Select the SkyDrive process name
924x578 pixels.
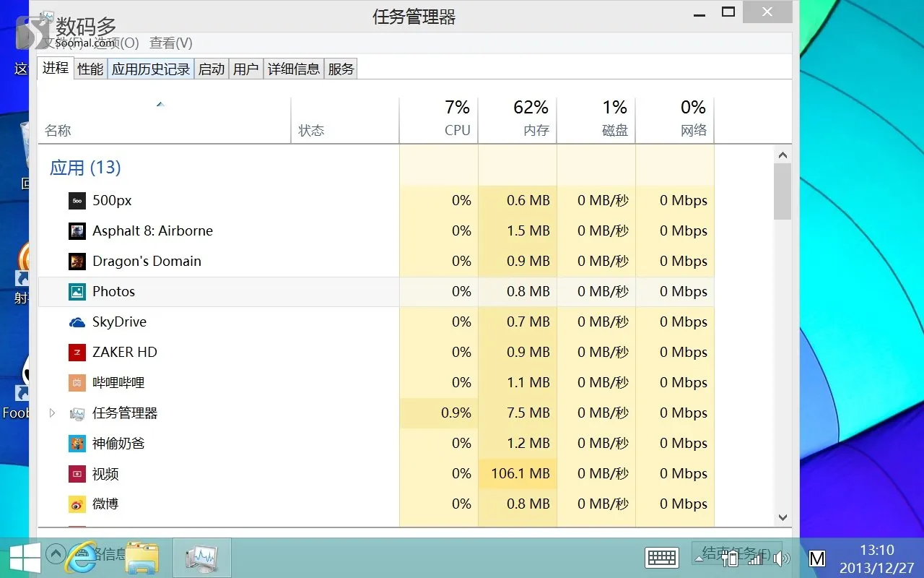coord(119,322)
